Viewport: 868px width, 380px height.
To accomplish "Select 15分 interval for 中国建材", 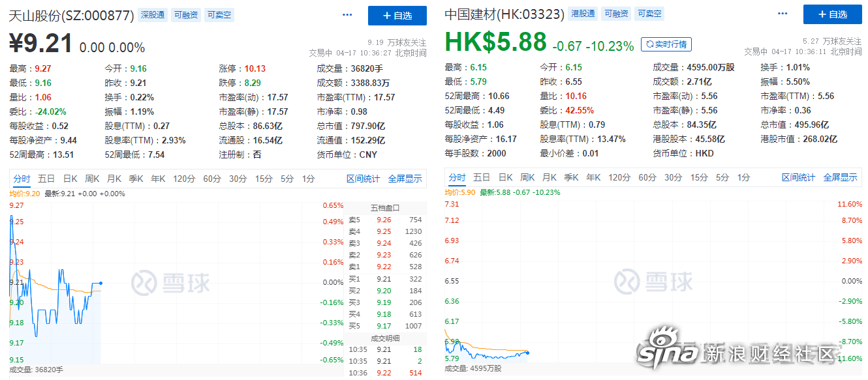I will pos(699,177).
